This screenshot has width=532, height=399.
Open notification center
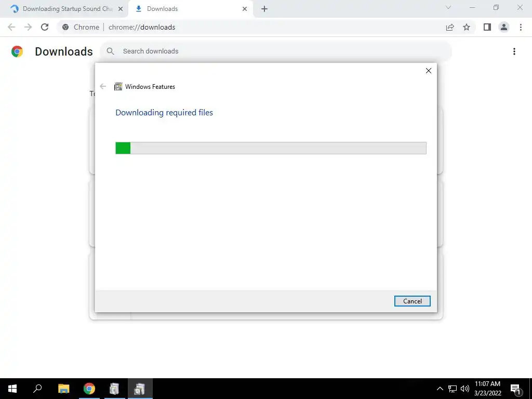tap(515, 389)
